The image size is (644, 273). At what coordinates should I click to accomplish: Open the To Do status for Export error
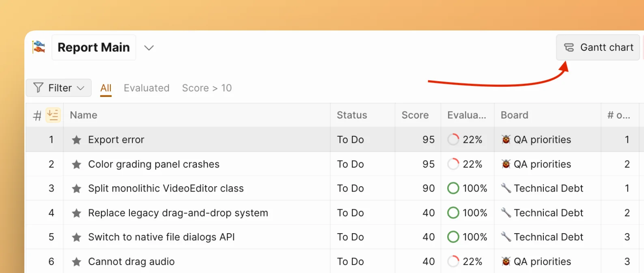pyautogui.click(x=350, y=140)
